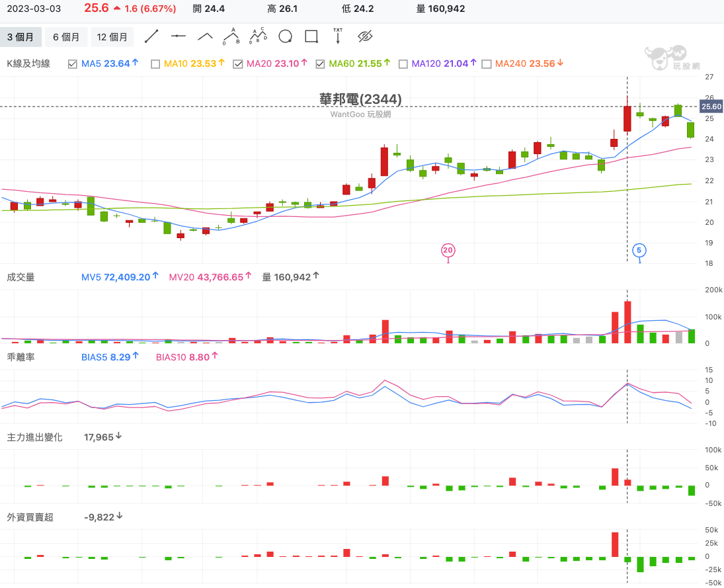Click the 高 26.1 high price
Image resolution: width=724 pixels, height=588 pixels.
282,9
